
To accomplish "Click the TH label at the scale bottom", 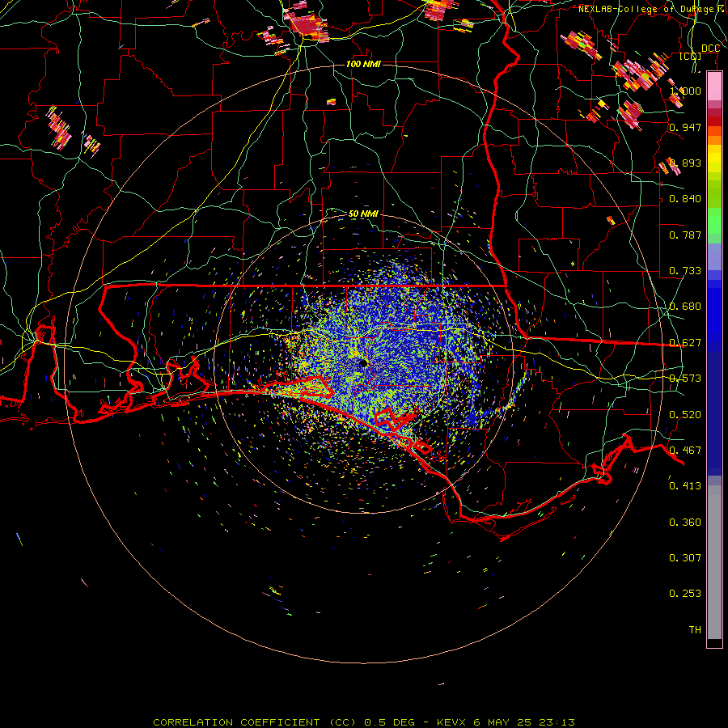I will click(695, 630).
